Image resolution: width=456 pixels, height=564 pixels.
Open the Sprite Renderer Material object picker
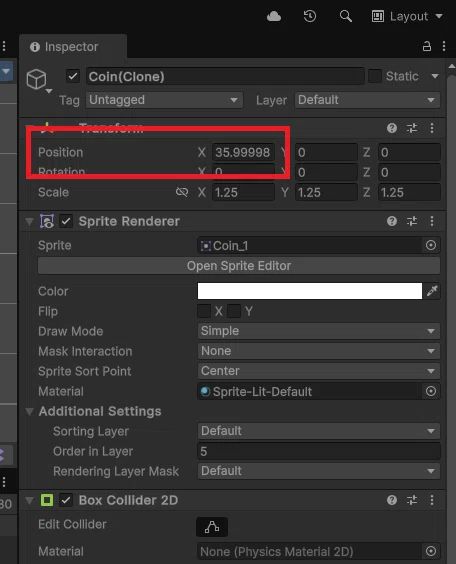[x=431, y=391]
